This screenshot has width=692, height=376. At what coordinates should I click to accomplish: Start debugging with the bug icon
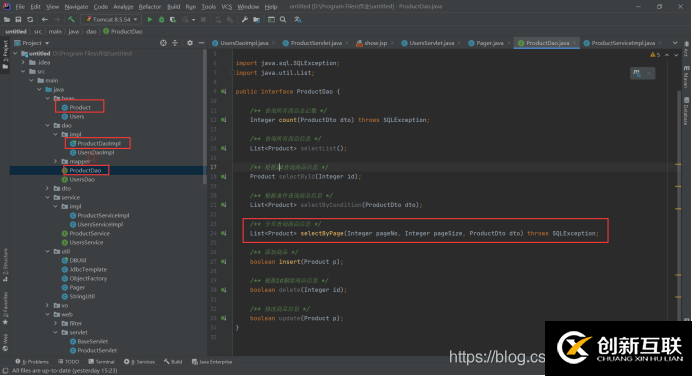[162, 19]
